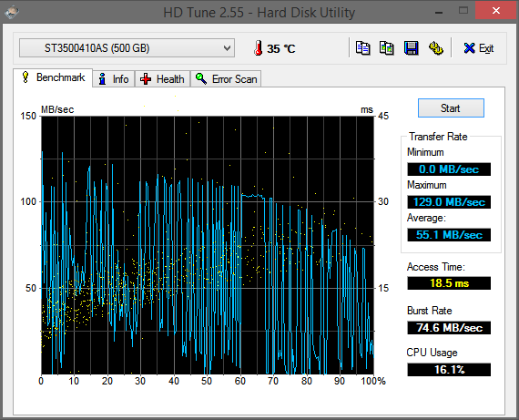Select the Benchmark tab

click(x=53, y=77)
